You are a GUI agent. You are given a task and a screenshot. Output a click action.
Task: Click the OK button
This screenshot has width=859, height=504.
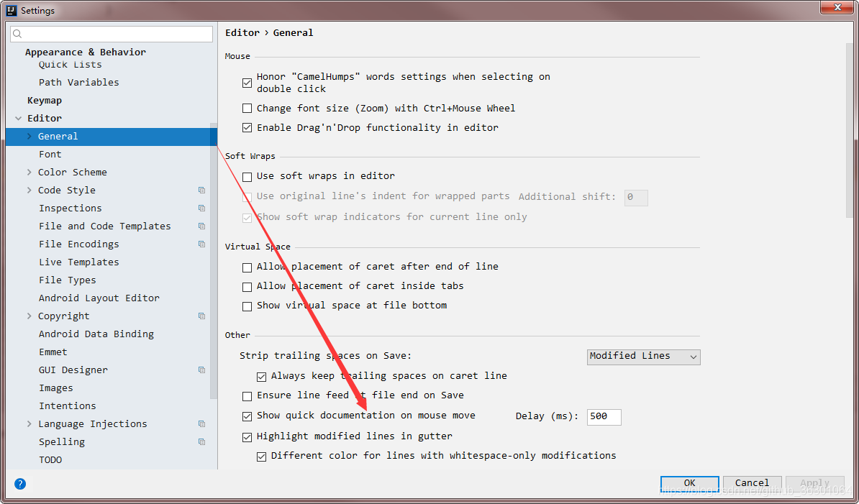(x=689, y=482)
